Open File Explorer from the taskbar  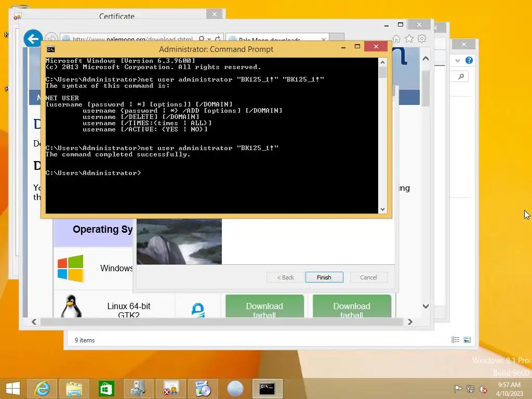74,389
